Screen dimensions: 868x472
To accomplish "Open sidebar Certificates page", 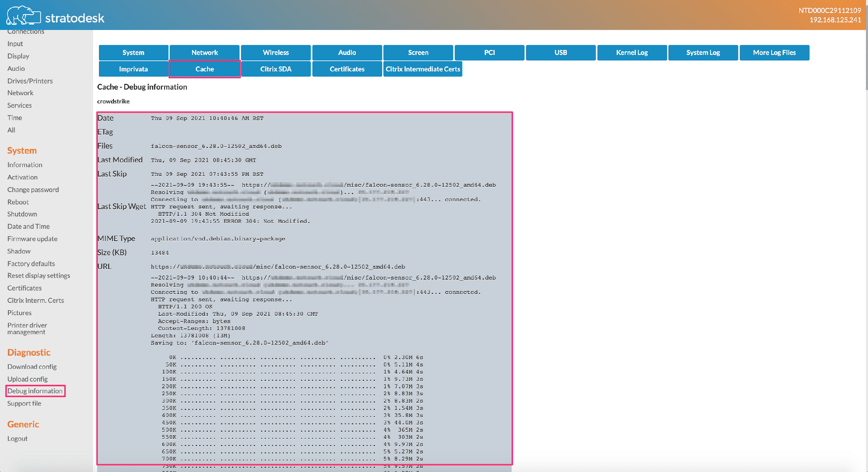I will pyautogui.click(x=24, y=288).
